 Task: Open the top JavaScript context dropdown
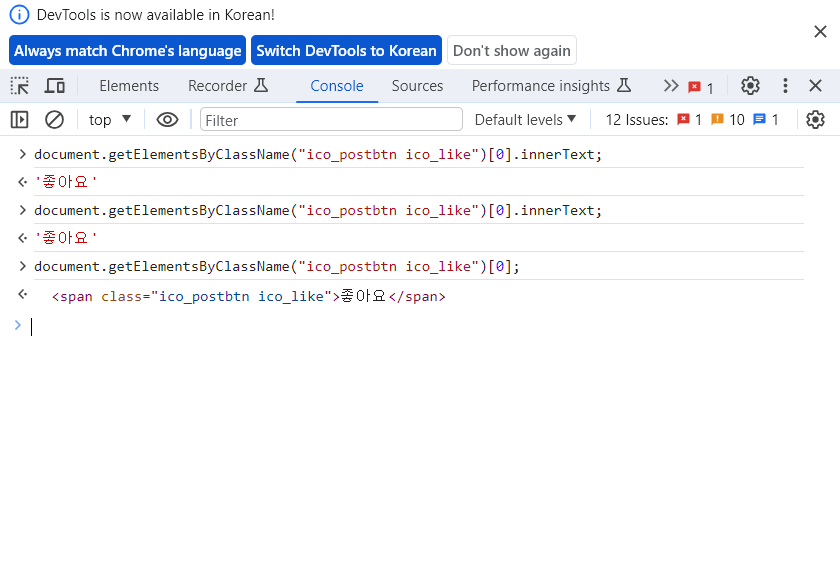[x=110, y=119]
